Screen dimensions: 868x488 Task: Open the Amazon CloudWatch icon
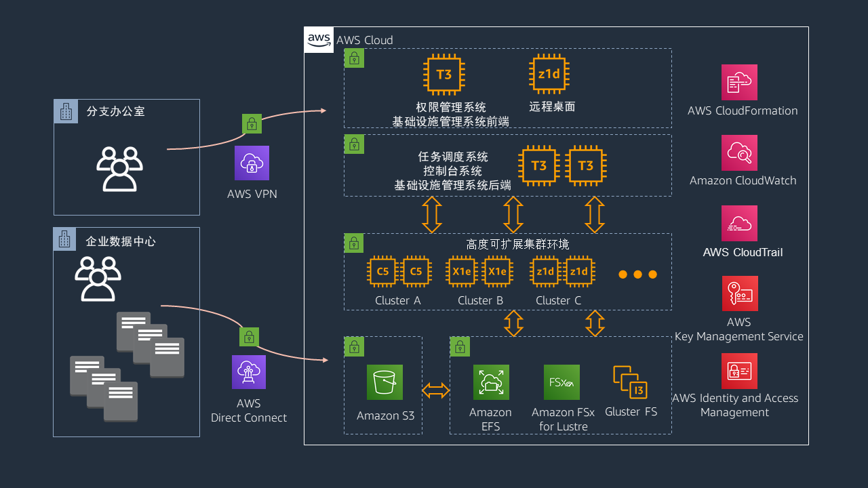(x=739, y=152)
